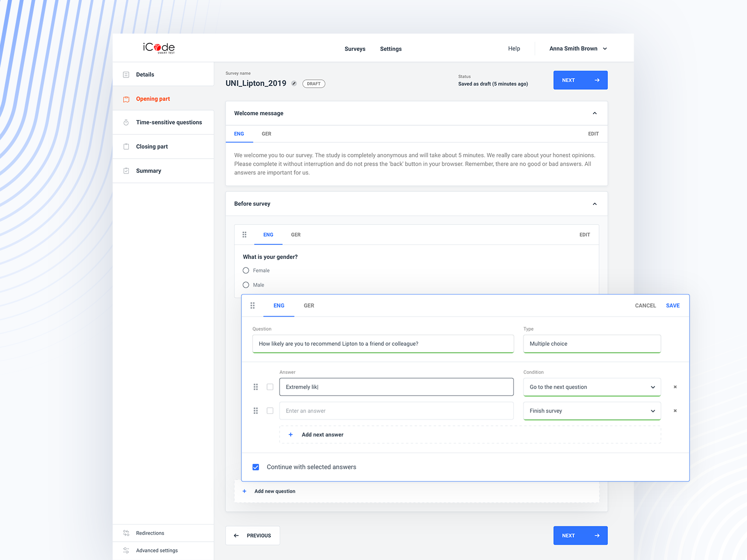The width and height of the screenshot is (747, 560).
Task: Select the Summary checklist icon
Action: (x=126, y=170)
